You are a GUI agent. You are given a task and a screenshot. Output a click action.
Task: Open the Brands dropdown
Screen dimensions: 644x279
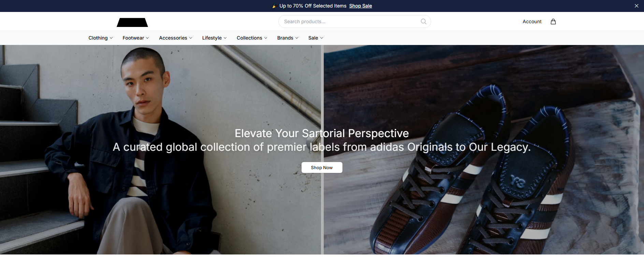[x=288, y=38]
